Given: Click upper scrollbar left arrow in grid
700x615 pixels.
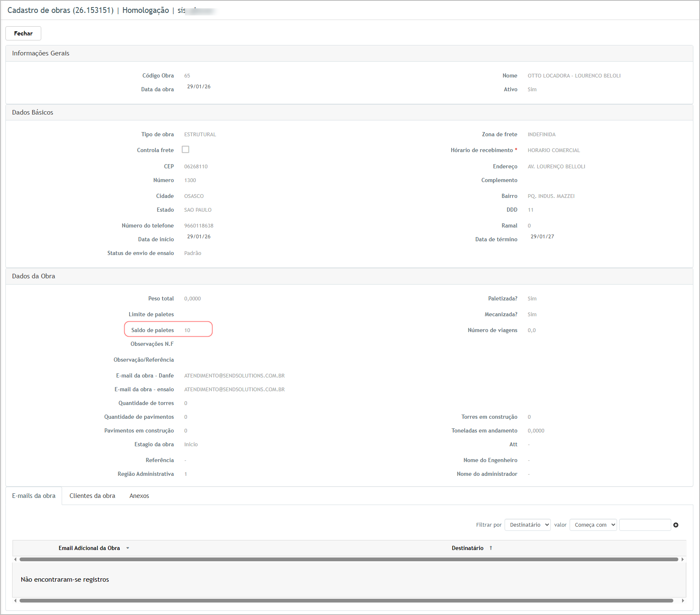Looking at the screenshot, I should pos(15,559).
